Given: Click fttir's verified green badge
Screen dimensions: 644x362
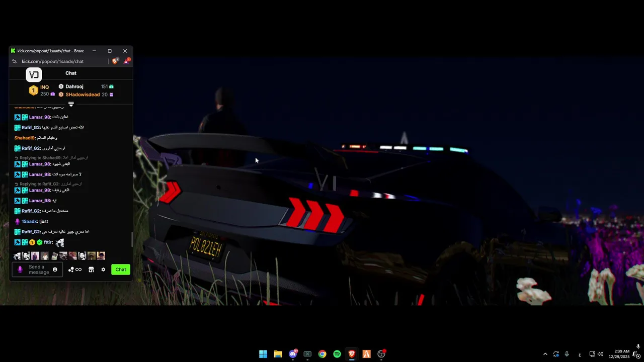Looking at the screenshot, I should tap(40, 242).
